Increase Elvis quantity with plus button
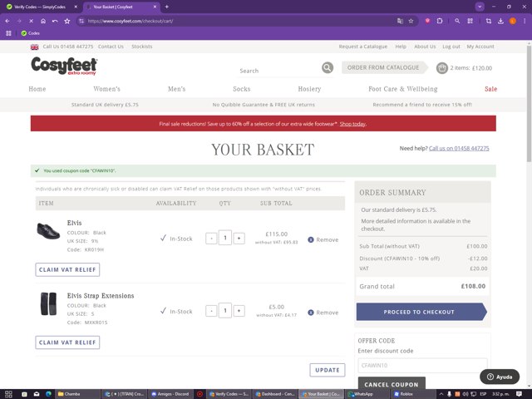Screen dimensions: 532x399 click(x=239, y=239)
